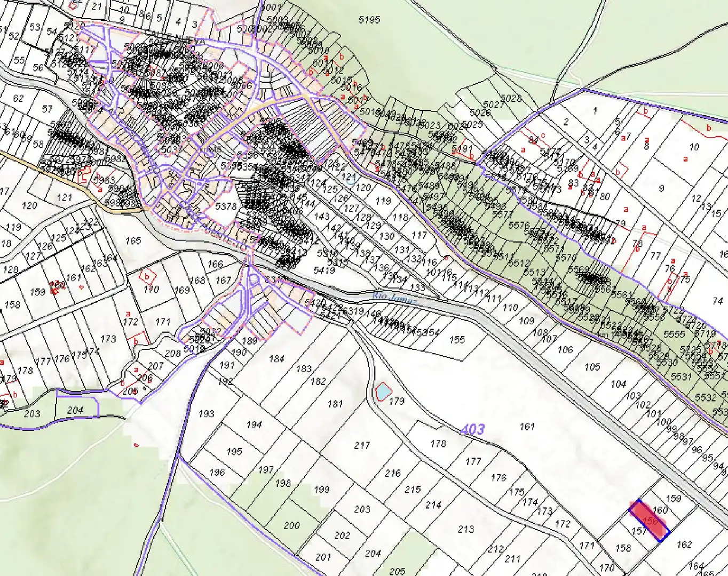This screenshot has width=728, height=576.
Task: Click parcel 5028 label
Action: click(511, 98)
